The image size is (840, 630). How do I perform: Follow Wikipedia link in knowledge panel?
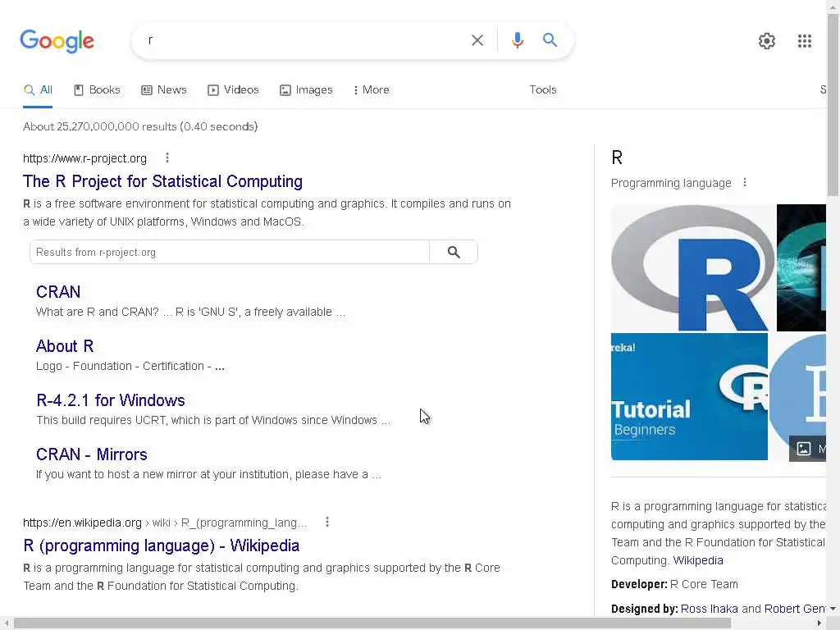(x=698, y=560)
